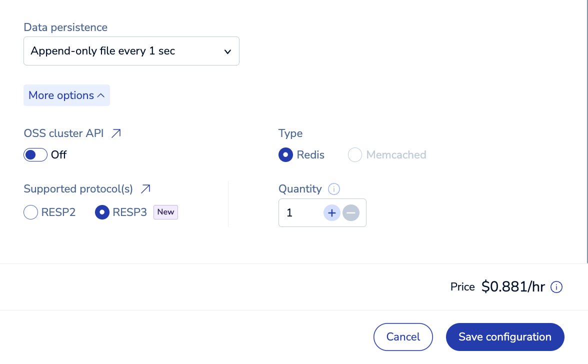The width and height of the screenshot is (588, 364).
Task: Click the Data persistence dropdown chevron
Action: [x=227, y=51]
